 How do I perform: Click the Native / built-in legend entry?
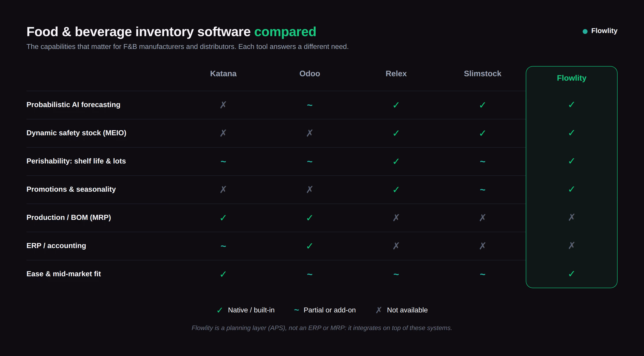pos(245,310)
